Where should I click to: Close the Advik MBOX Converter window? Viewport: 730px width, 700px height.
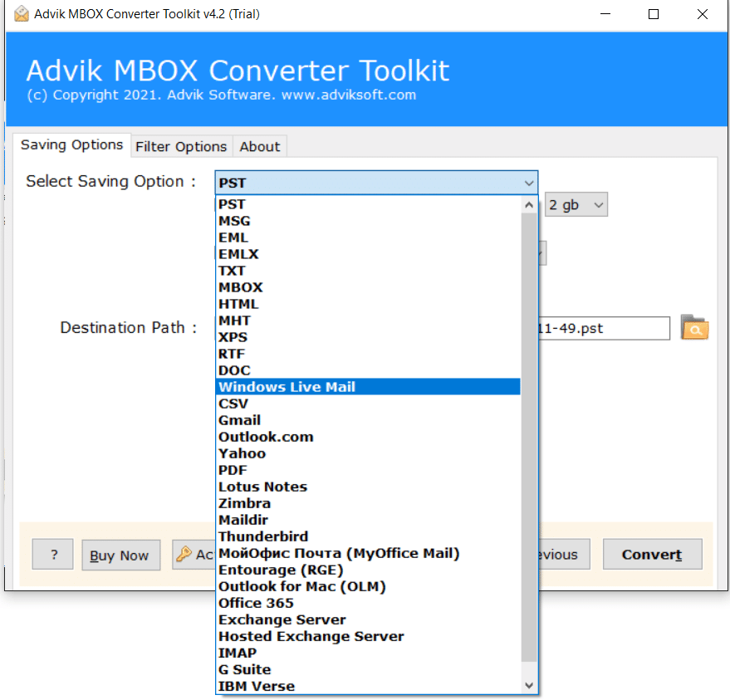point(702,14)
